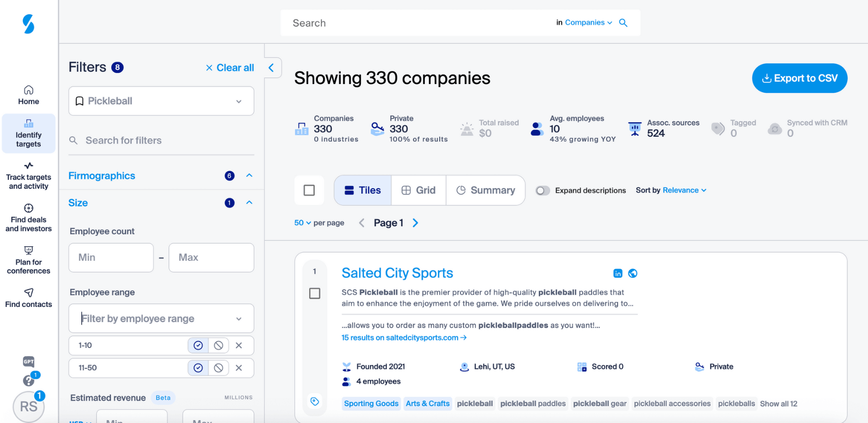Switch to Summary view
The width and height of the screenshot is (868, 423).
pos(485,190)
